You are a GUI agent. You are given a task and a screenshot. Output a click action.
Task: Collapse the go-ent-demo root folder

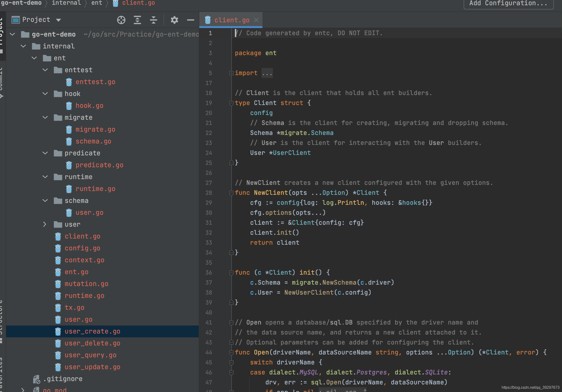13,34
